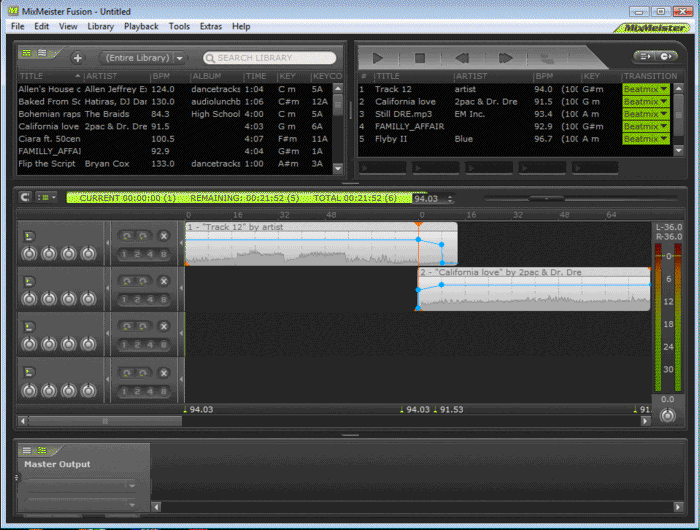Open the Edit menu
The image size is (700, 530).
[x=42, y=26]
